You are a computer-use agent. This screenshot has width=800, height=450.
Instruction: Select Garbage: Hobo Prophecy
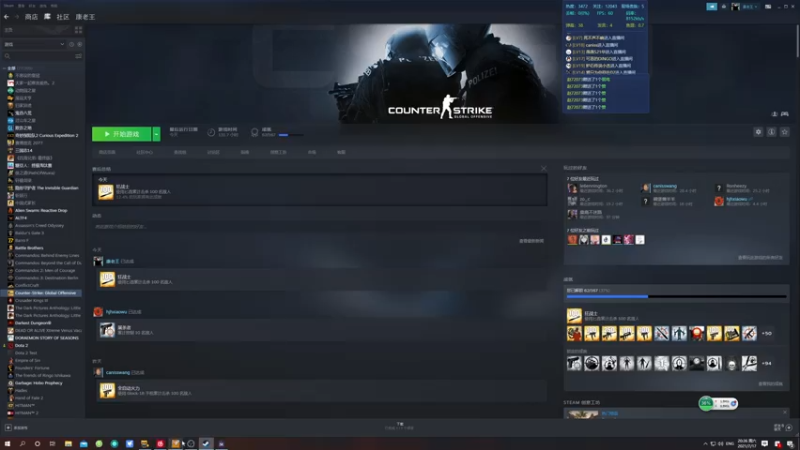tap(38, 383)
